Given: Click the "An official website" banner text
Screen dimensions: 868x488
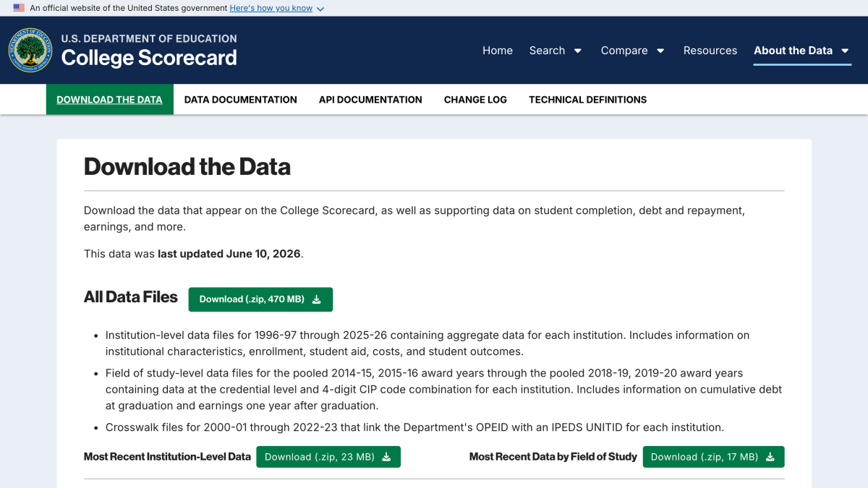Looking at the screenshot, I should (x=129, y=8).
